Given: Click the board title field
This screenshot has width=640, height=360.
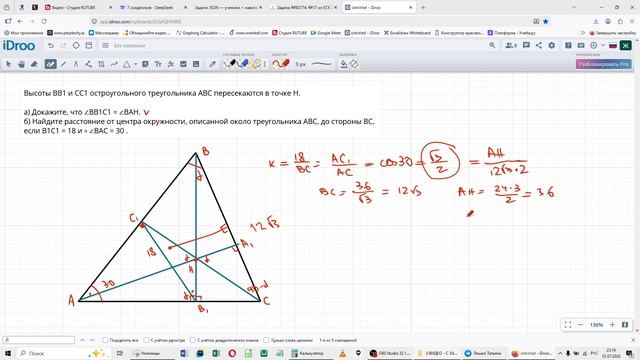Looking at the screenshot, I should coord(129,46).
